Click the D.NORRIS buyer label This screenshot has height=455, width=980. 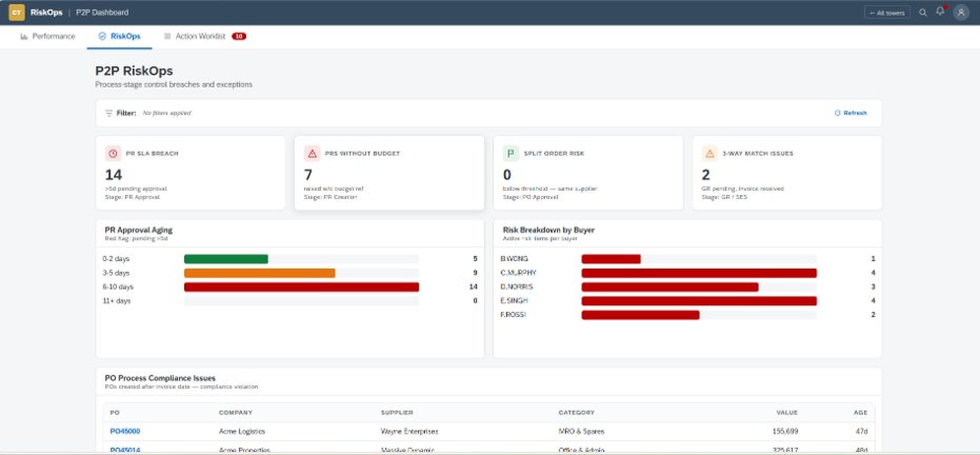(516, 287)
